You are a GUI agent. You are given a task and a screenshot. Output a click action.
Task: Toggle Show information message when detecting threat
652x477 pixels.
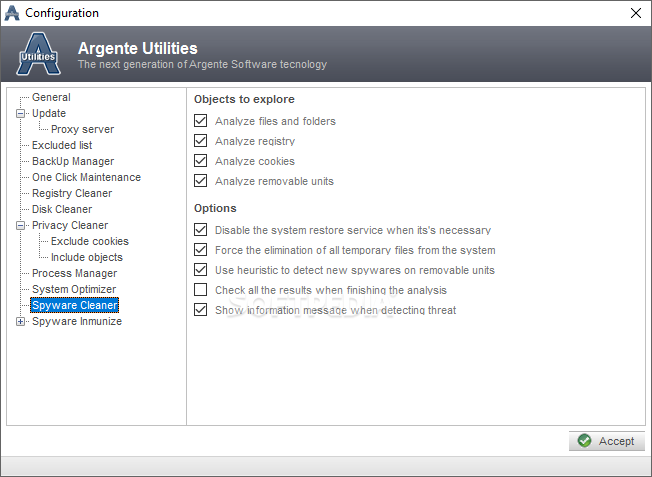200,309
